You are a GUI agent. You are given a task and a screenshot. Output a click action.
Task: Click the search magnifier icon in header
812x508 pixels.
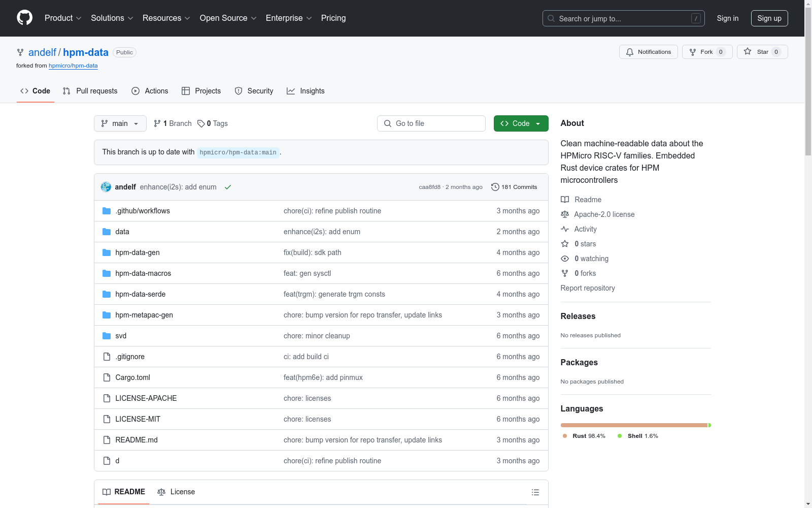(x=551, y=18)
